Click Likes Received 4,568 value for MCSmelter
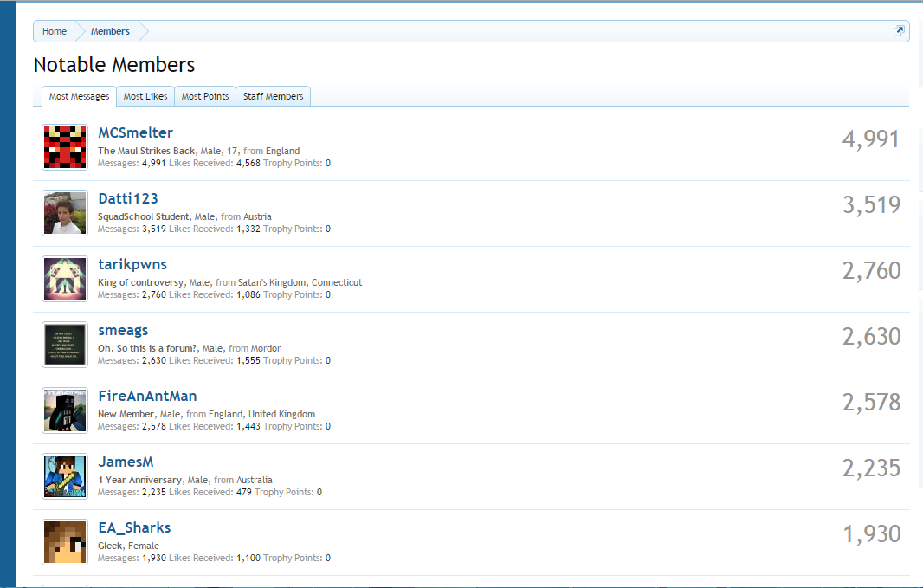923x588 pixels. click(248, 164)
